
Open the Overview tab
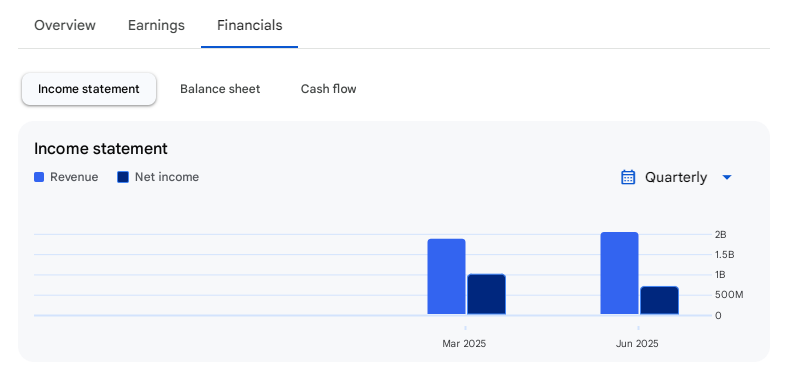(65, 25)
